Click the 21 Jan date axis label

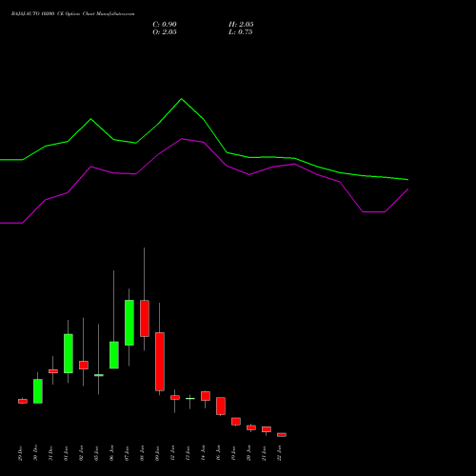265,453
